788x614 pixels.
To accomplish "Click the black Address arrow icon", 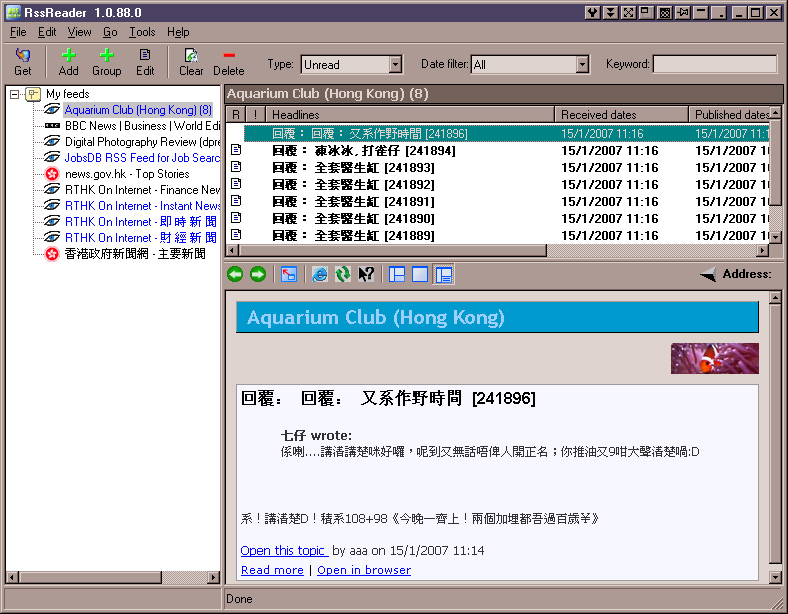I will click(708, 274).
